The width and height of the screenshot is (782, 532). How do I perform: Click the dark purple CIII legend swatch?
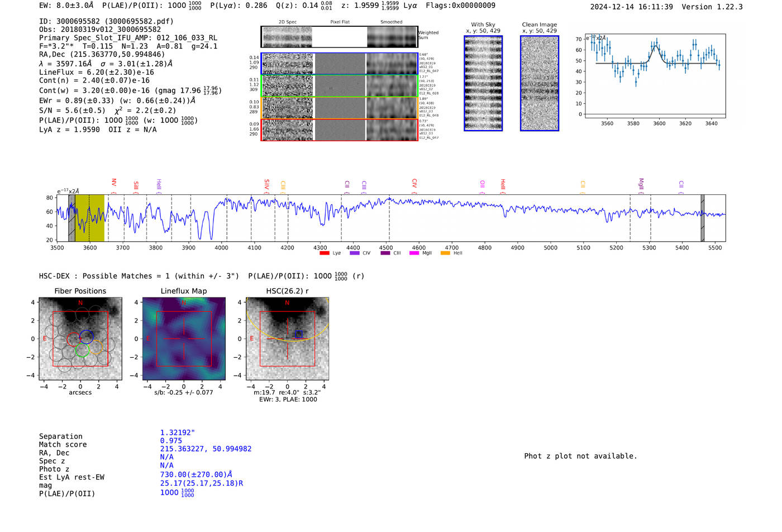point(385,253)
